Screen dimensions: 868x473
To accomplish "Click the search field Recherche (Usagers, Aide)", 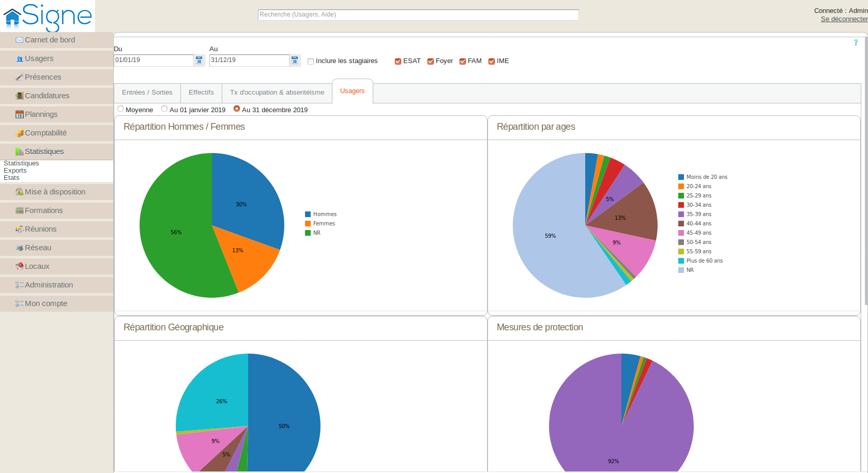I will (x=418, y=15).
